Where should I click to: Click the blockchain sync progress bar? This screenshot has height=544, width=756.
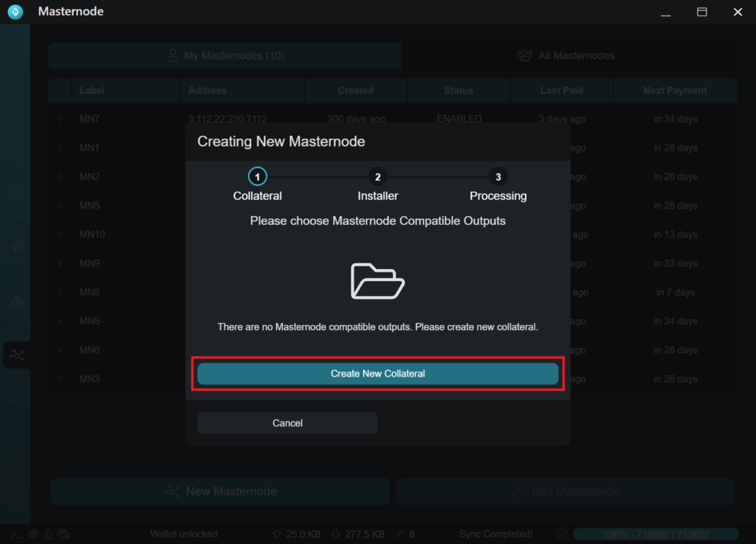tap(655, 534)
